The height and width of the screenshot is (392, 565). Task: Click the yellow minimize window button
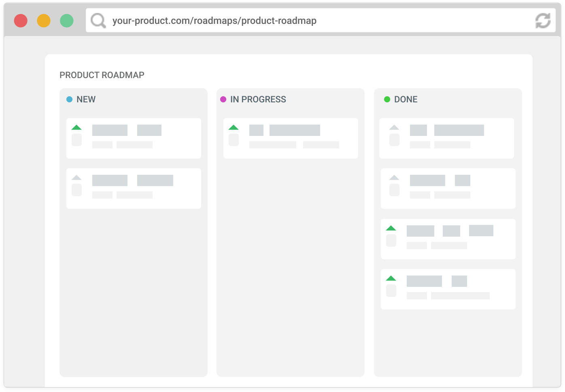point(44,21)
